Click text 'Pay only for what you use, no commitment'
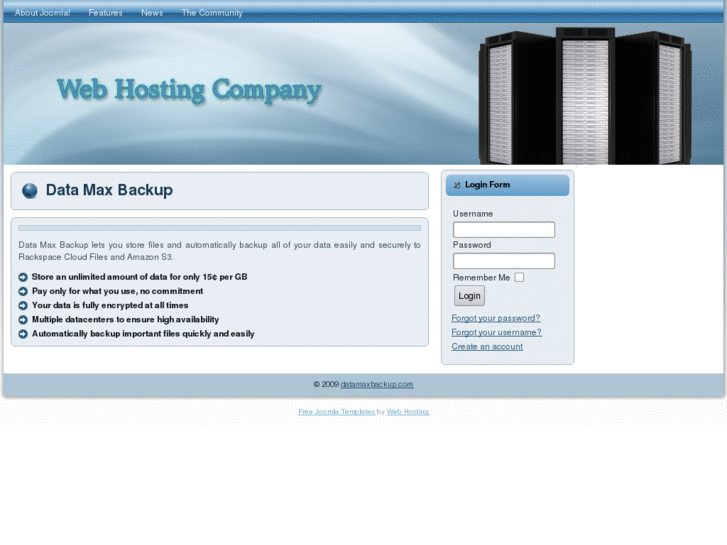 pyautogui.click(x=117, y=291)
